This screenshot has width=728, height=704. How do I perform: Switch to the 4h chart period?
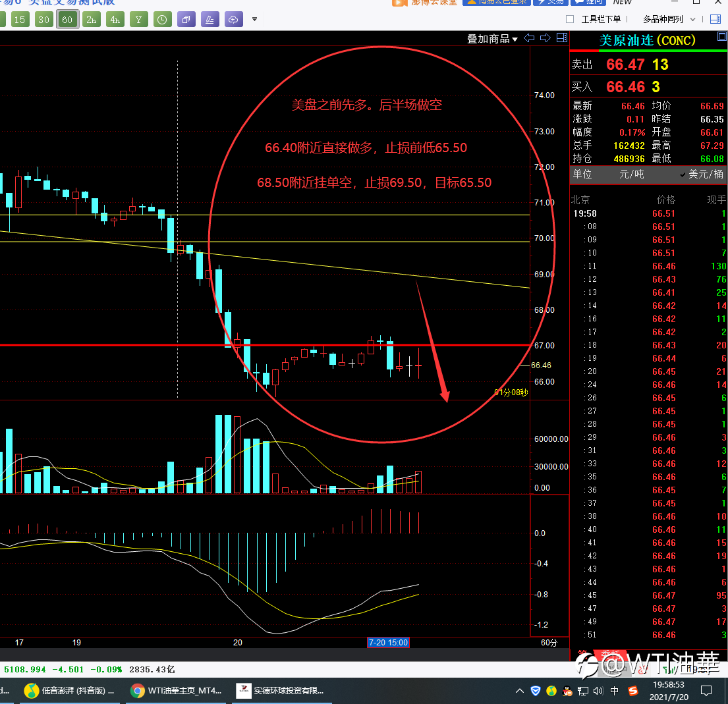tap(115, 20)
